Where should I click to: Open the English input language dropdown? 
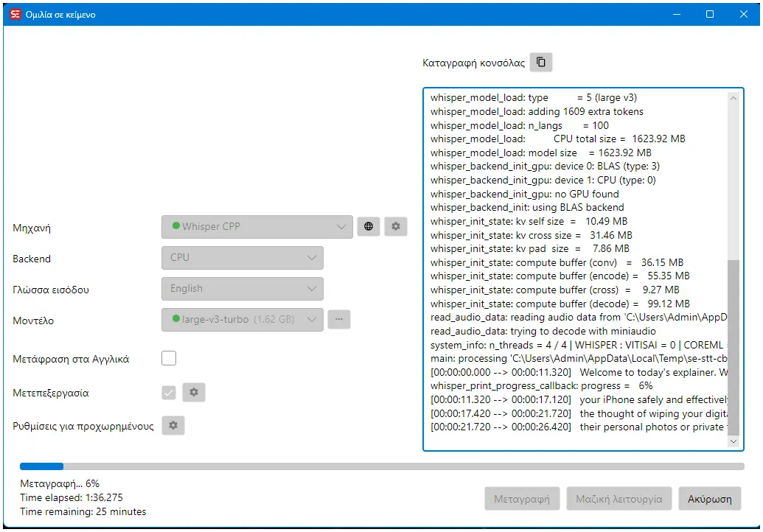point(243,289)
